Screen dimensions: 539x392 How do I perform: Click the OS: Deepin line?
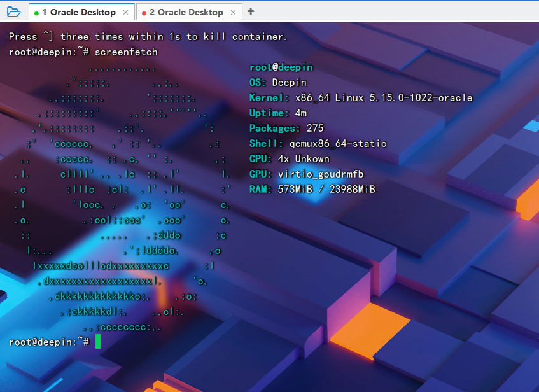pyautogui.click(x=277, y=83)
